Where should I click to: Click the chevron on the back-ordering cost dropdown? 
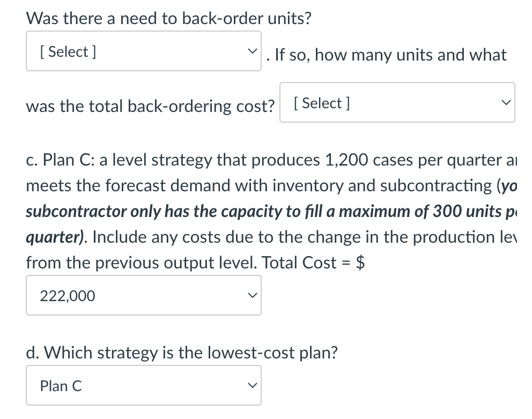tap(506, 102)
